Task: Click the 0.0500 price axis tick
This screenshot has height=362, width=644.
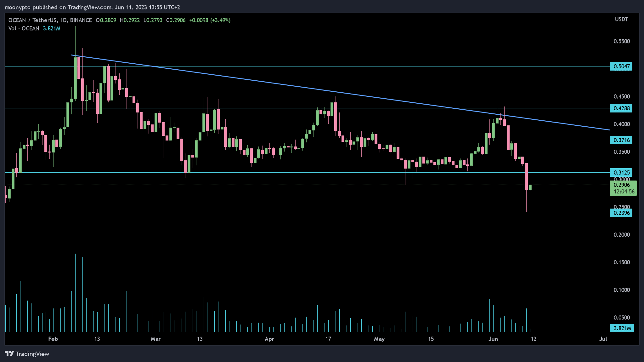Action: (x=622, y=318)
